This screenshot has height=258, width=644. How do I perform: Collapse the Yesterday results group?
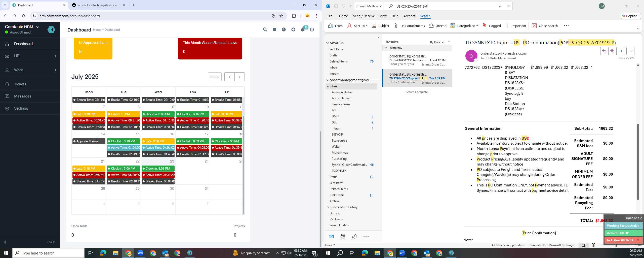click(x=386, y=48)
